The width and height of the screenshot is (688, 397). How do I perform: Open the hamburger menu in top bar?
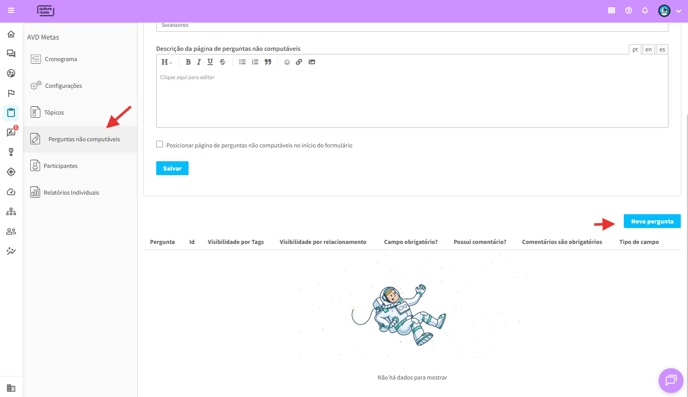pyautogui.click(x=11, y=11)
